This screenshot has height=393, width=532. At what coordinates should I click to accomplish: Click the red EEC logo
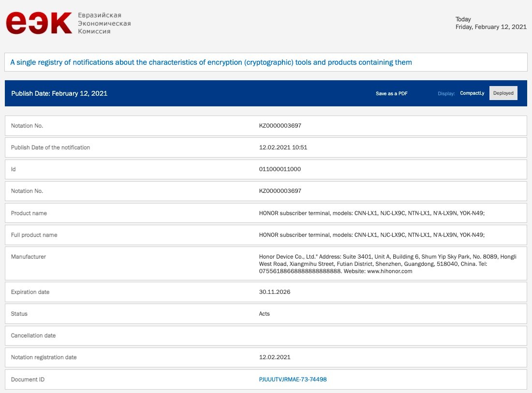pos(39,23)
